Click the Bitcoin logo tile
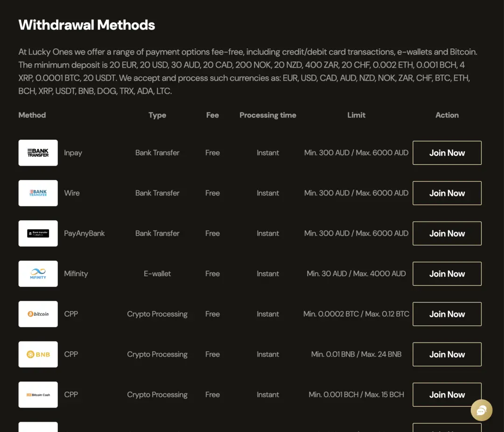The image size is (504, 432). (38, 314)
